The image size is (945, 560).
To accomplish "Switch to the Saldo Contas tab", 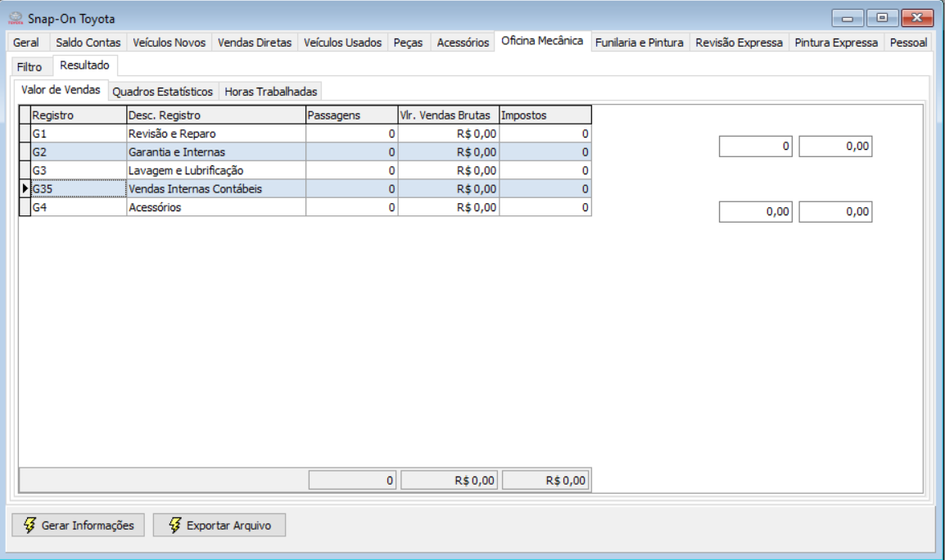I will point(88,43).
